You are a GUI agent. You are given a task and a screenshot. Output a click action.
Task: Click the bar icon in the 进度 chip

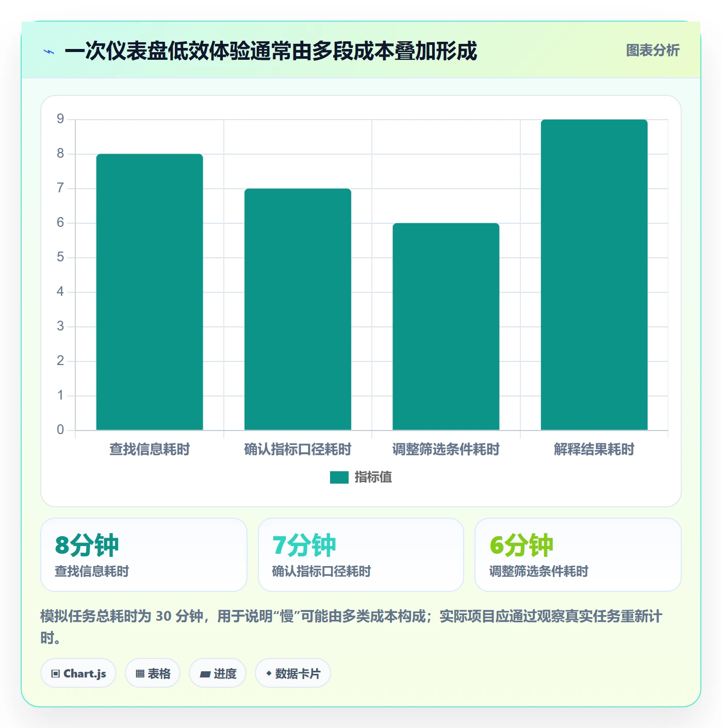click(205, 674)
